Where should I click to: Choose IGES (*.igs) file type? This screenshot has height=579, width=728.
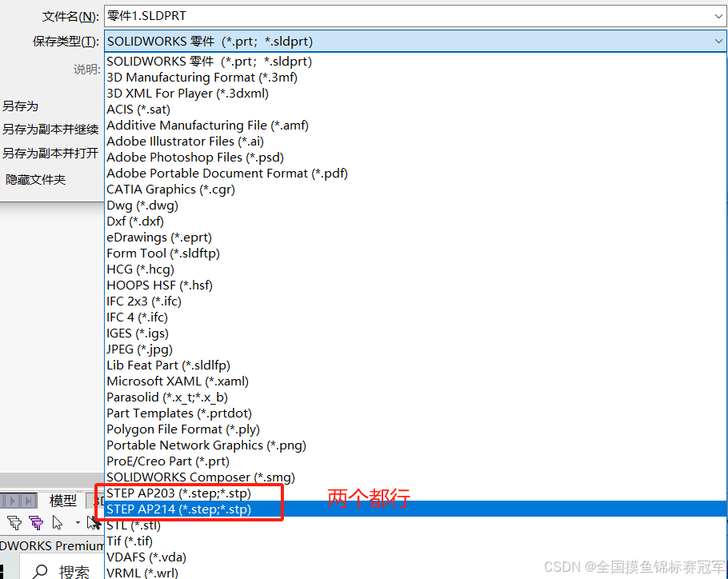tap(415, 333)
